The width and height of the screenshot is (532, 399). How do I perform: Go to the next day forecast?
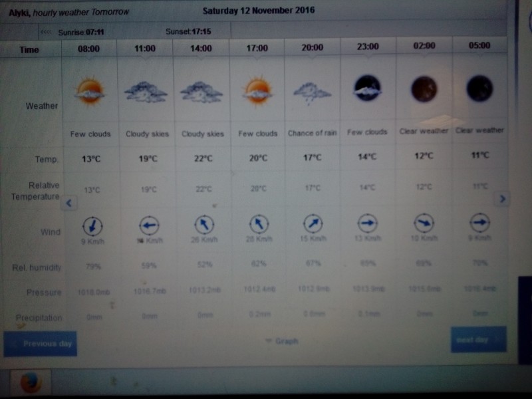tap(478, 339)
